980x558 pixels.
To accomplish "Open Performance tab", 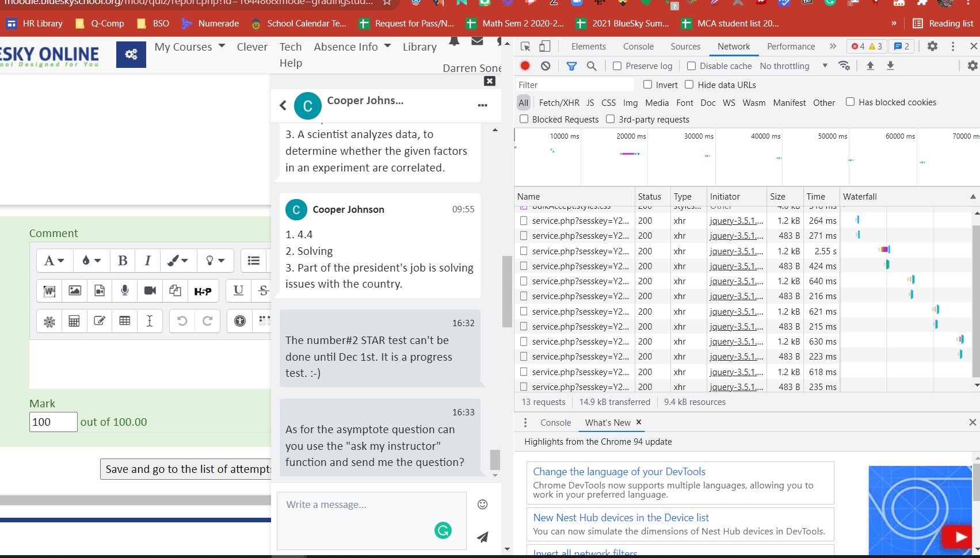I will tap(791, 47).
